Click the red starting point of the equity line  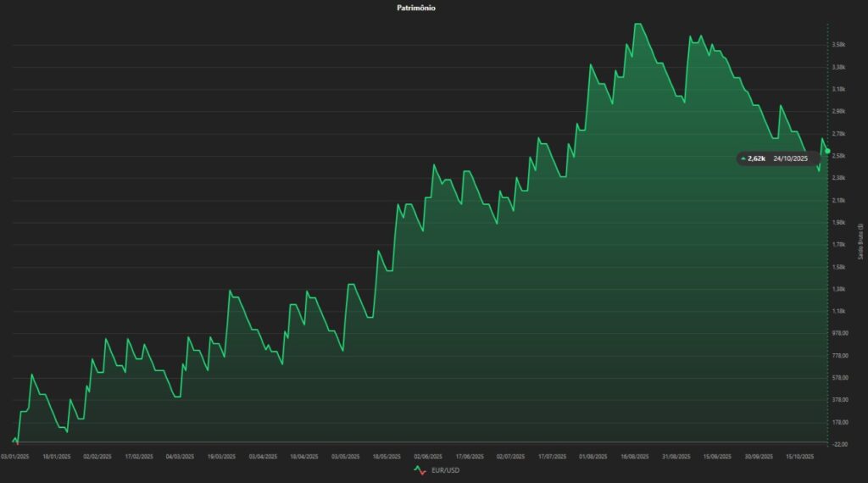(x=14, y=441)
